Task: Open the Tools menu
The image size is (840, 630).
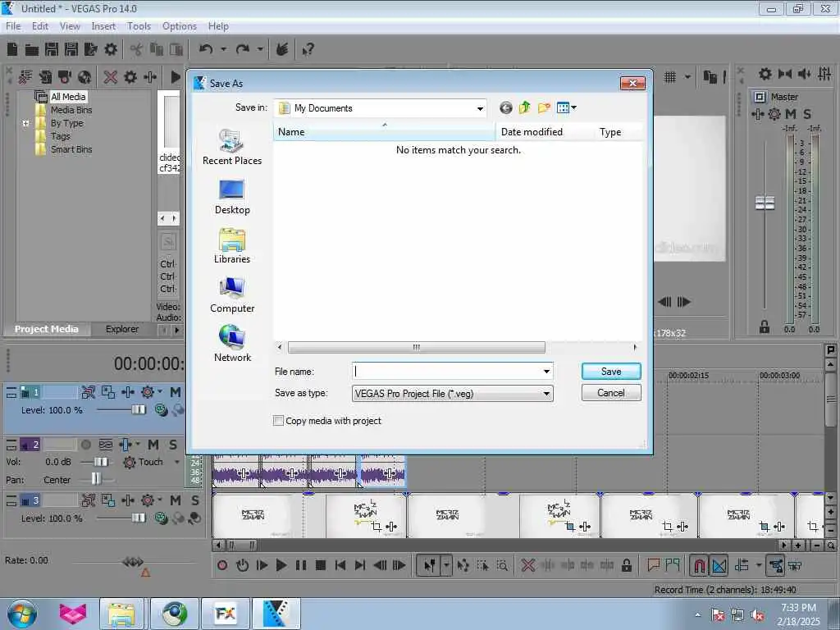Action: [x=139, y=26]
